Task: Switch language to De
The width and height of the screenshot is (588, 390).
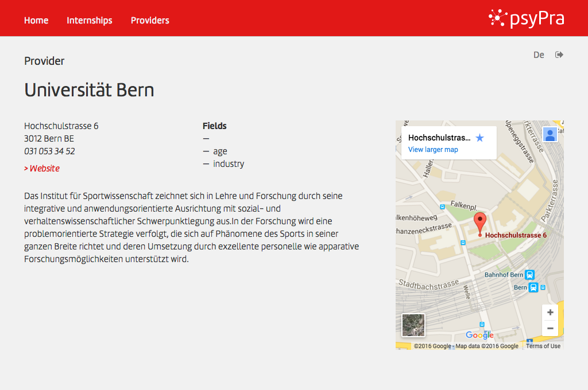Action: point(539,55)
